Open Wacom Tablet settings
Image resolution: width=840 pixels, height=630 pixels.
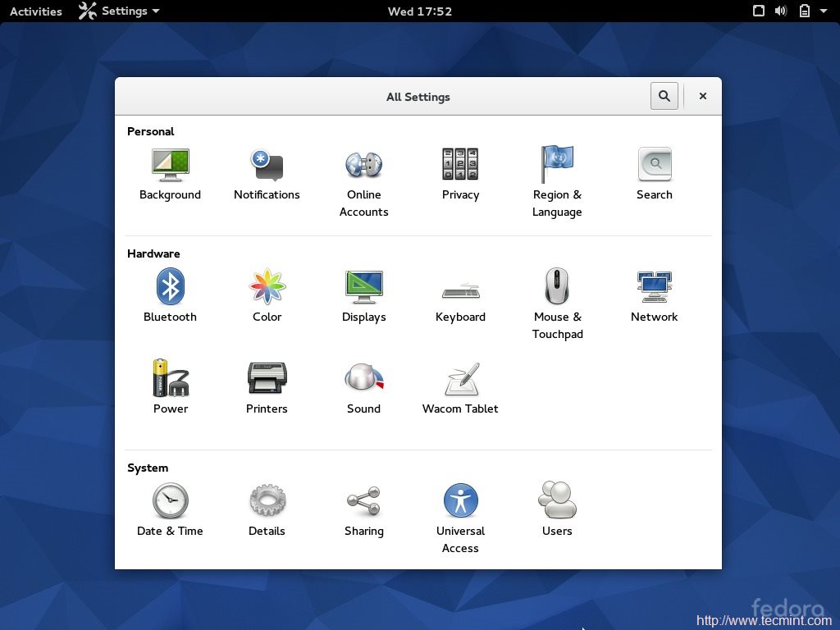pyautogui.click(x=460, y=377)
